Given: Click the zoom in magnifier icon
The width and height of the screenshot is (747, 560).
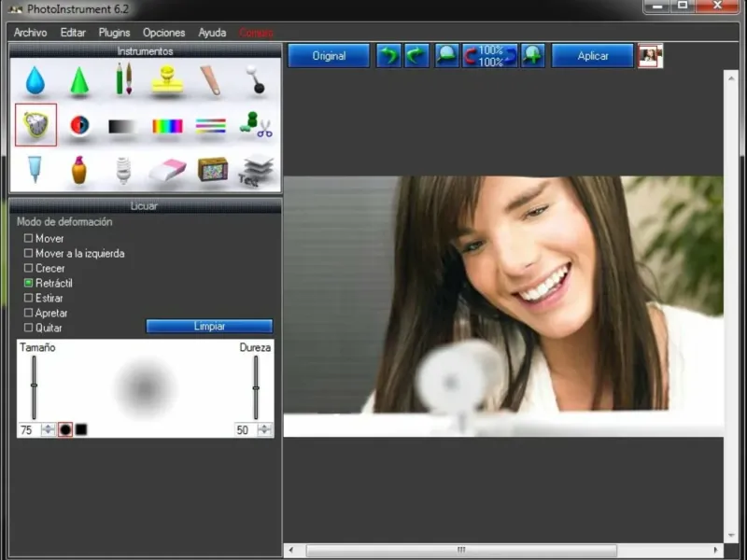Looking at the screenshot, I should click(533, 56).
